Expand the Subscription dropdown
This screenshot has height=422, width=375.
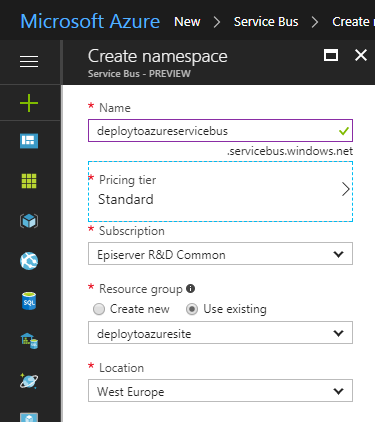click(x=220, y=254)
